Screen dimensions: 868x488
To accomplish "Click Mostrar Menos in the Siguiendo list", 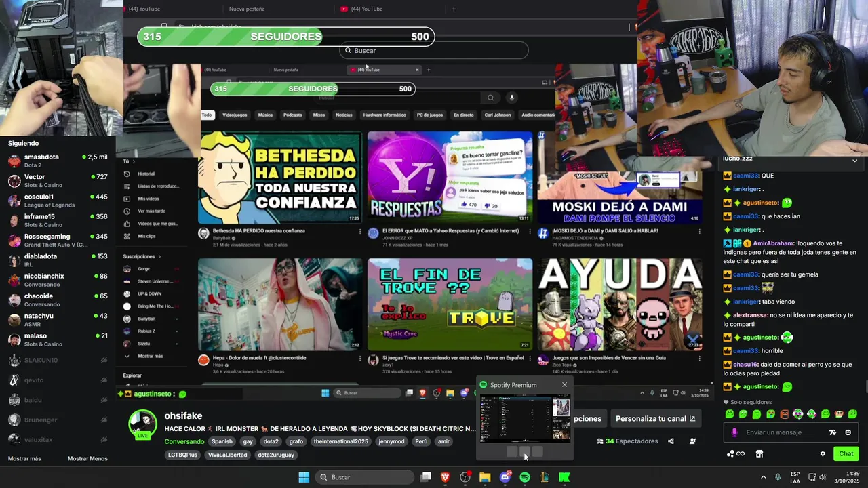I will tap(87, 459).
